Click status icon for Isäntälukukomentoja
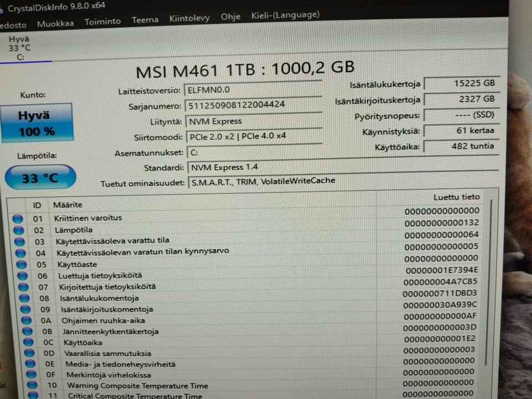 click(x=24, y=298)
